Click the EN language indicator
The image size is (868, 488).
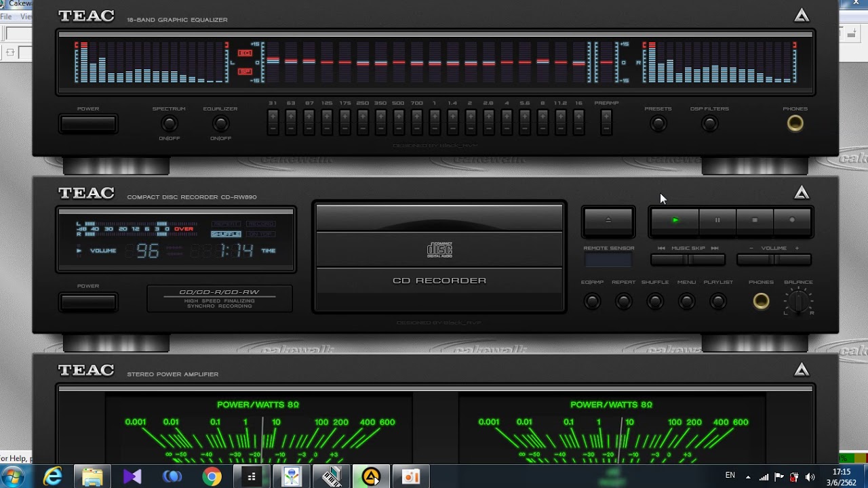pos(730,476)
